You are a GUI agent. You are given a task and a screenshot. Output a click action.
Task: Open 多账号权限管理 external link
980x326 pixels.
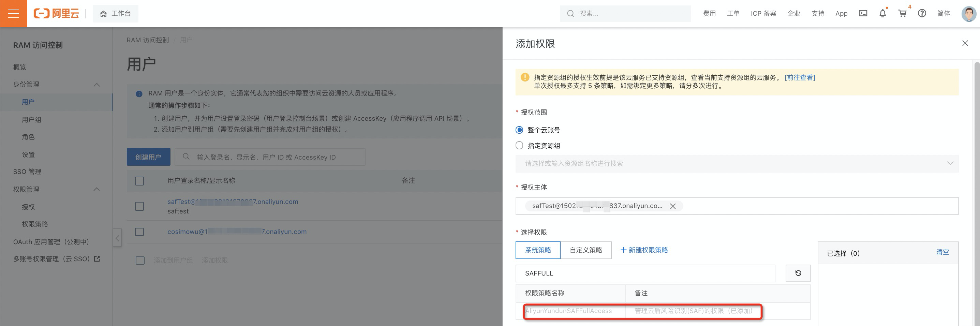[56, 259]
